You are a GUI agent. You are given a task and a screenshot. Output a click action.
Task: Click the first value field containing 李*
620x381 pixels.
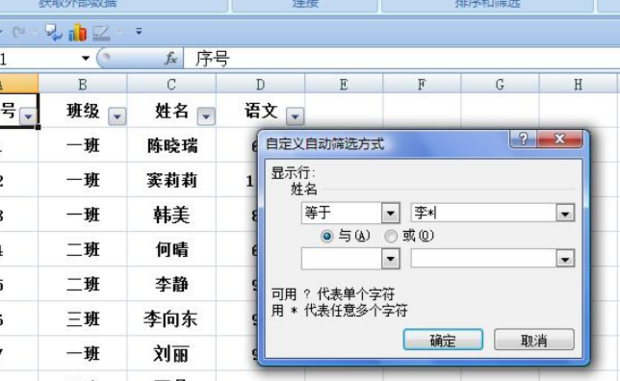pos(484,213)
